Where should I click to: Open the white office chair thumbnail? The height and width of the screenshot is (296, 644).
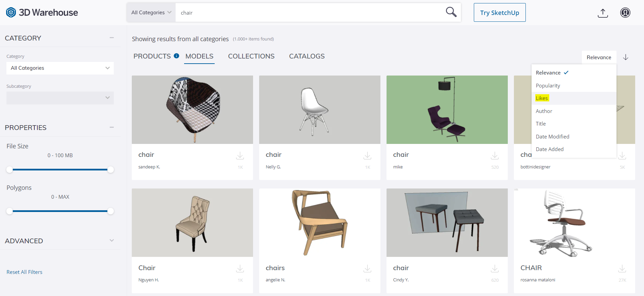point(574,223)
